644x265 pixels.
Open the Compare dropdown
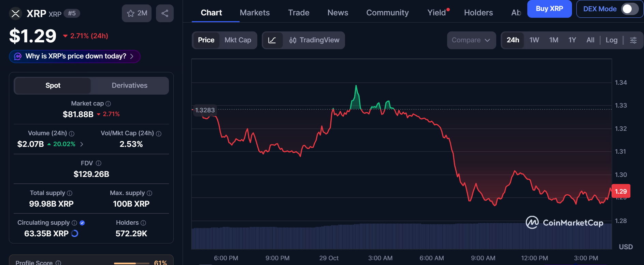(471, 40)
